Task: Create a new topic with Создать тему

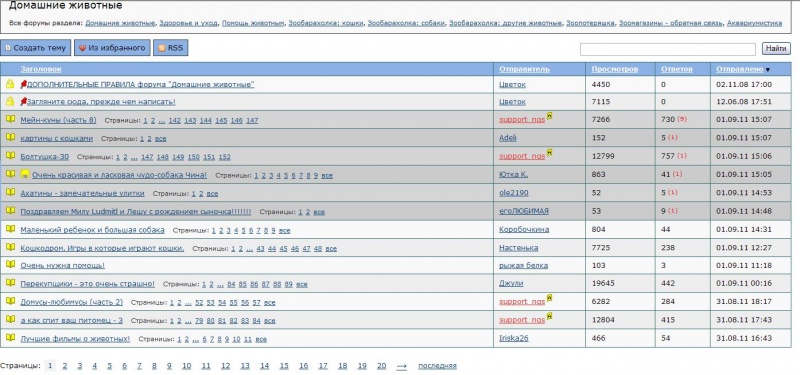Action: 35,48
